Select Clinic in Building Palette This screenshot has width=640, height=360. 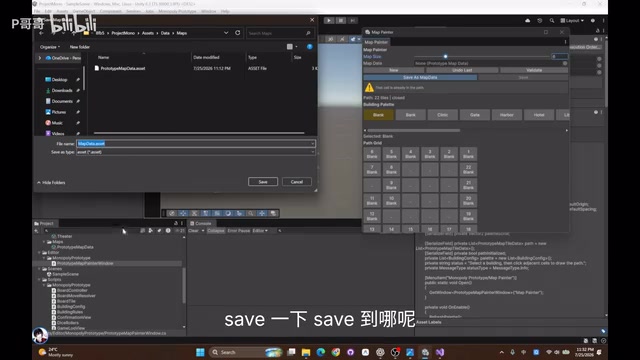tap(442, 115)
